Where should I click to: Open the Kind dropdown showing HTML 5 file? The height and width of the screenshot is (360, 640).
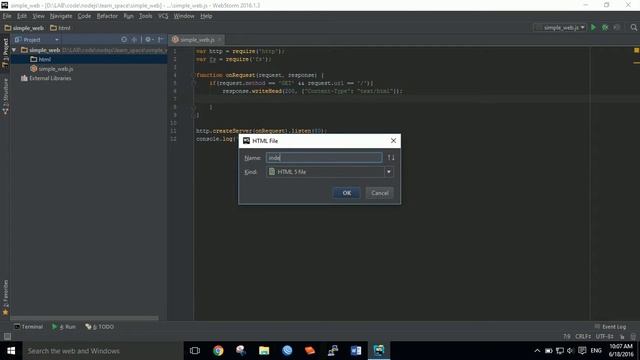330,172
